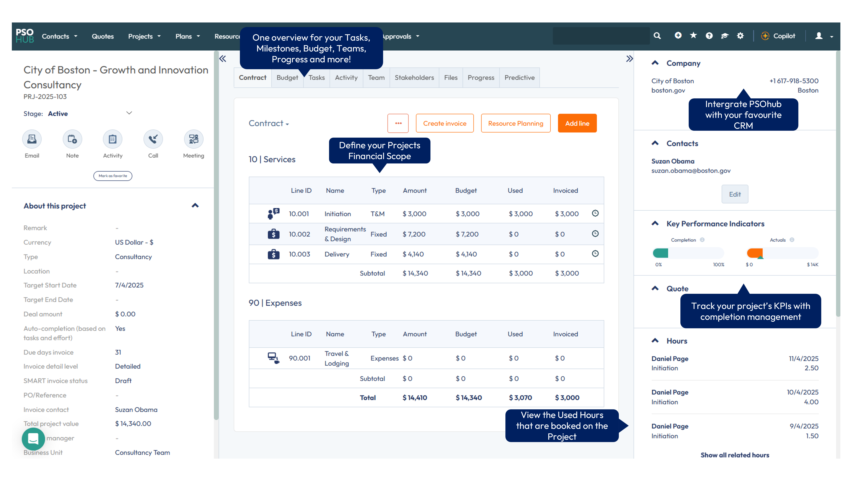Click the search magnifier icon

[x=657, y=36]
